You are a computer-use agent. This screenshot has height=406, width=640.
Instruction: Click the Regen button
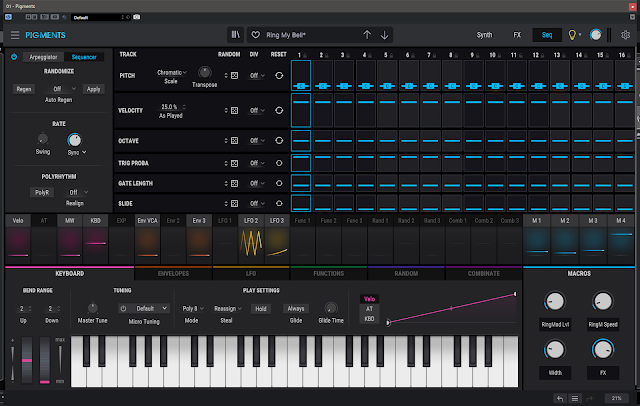[x=24, y=89]
